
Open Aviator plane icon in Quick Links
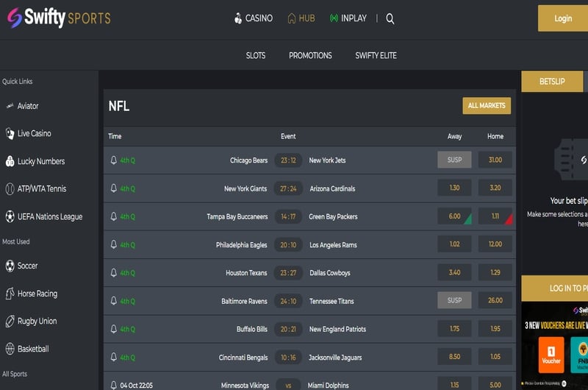tap(10, 106)
